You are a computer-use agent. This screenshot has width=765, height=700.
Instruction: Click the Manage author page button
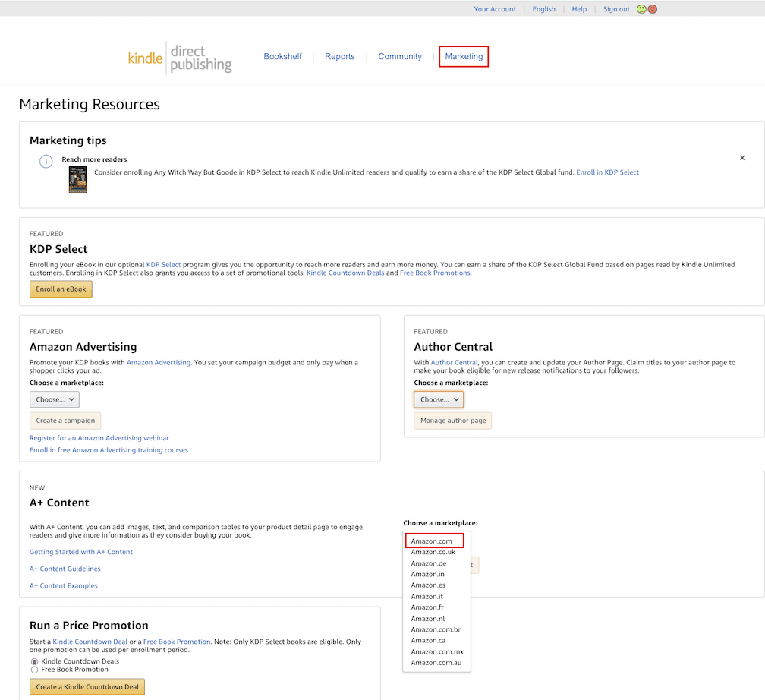point(453,421)
